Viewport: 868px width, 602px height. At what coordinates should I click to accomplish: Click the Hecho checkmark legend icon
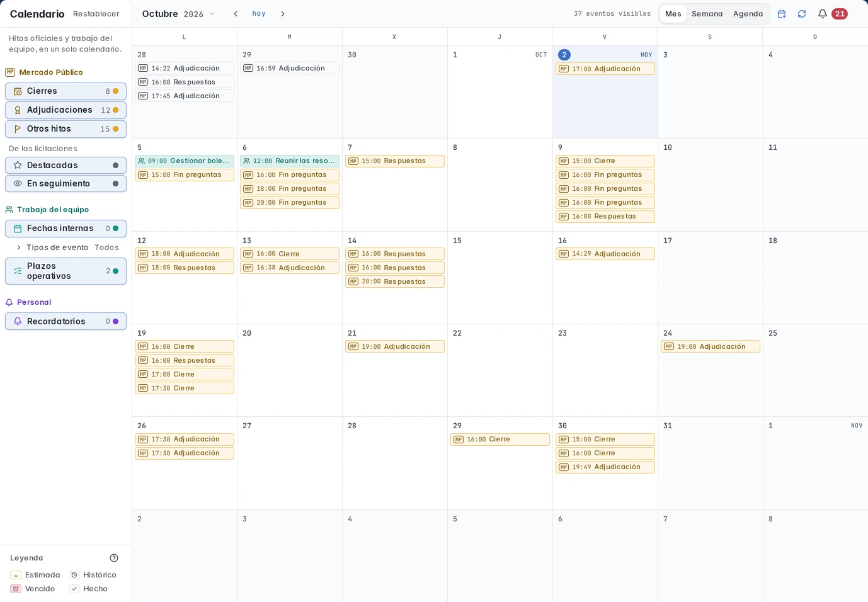point(74,589)
